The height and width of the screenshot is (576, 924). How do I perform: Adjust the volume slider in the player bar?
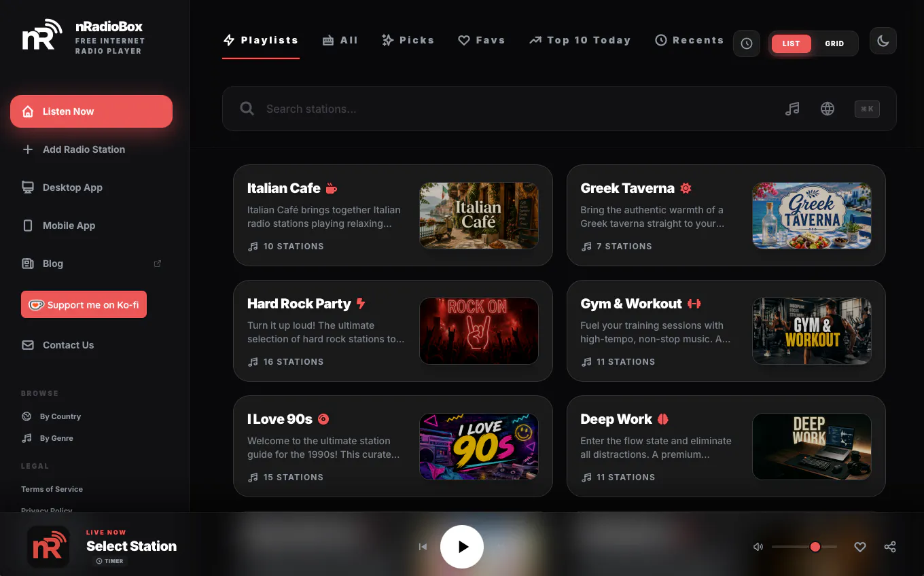point(804,547)
